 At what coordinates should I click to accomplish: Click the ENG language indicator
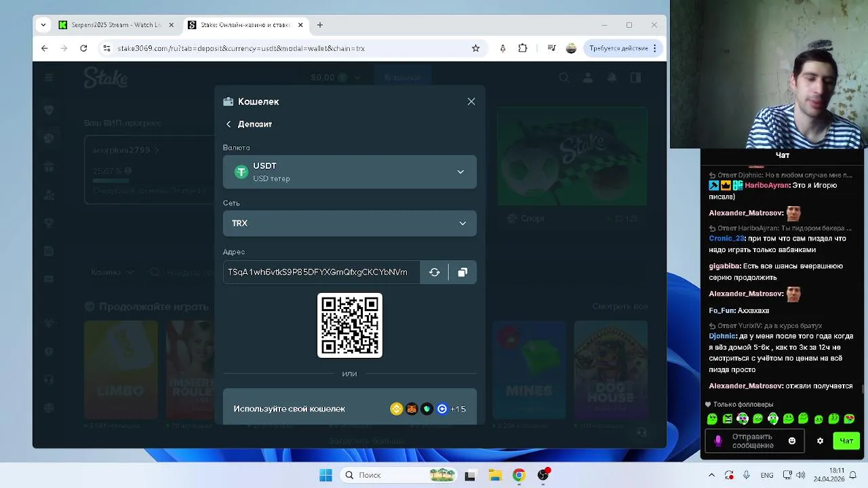(767, 475)
